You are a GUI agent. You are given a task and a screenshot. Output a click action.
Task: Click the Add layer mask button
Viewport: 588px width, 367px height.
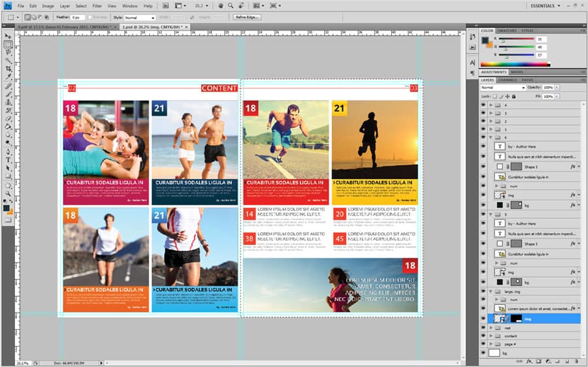pos(538,361)
